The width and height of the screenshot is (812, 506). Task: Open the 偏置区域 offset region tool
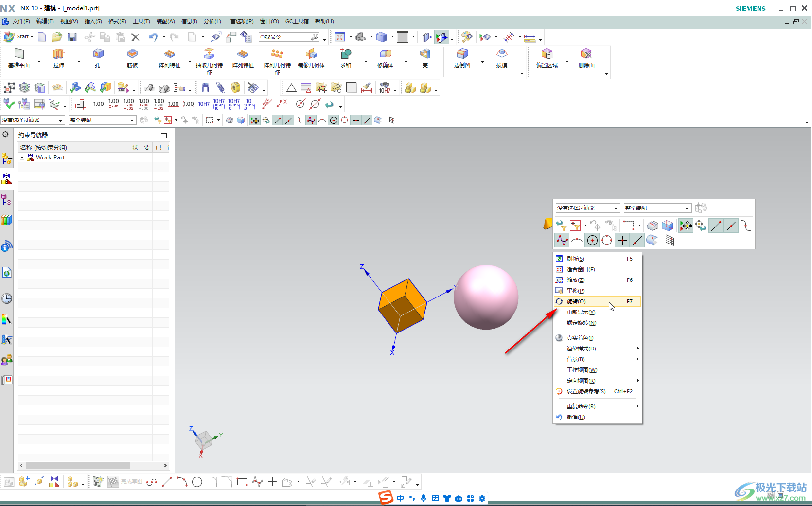pos(547,54)
